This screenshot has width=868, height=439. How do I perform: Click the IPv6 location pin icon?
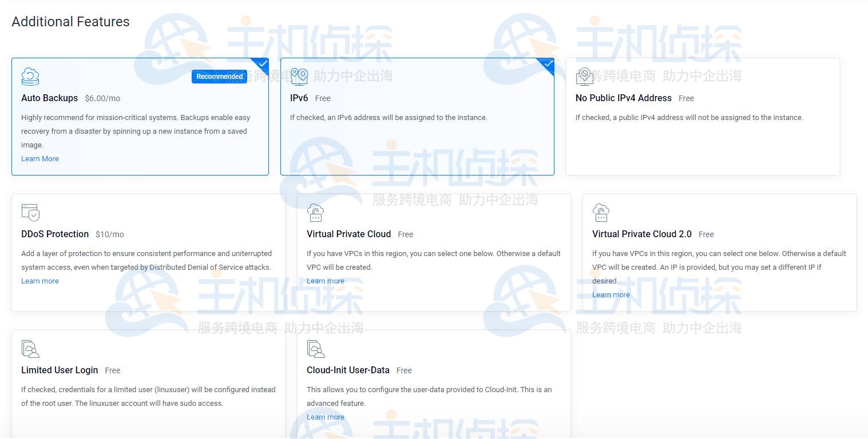(x=298, y=76)
